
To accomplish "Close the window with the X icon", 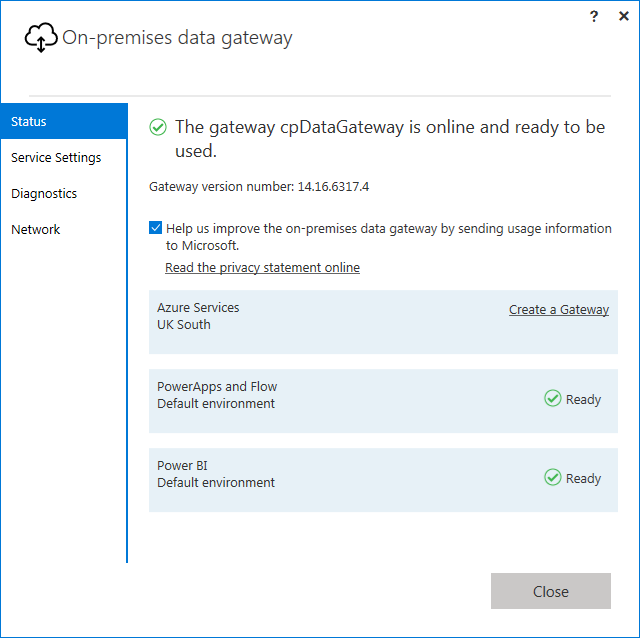I will (622, 17).
